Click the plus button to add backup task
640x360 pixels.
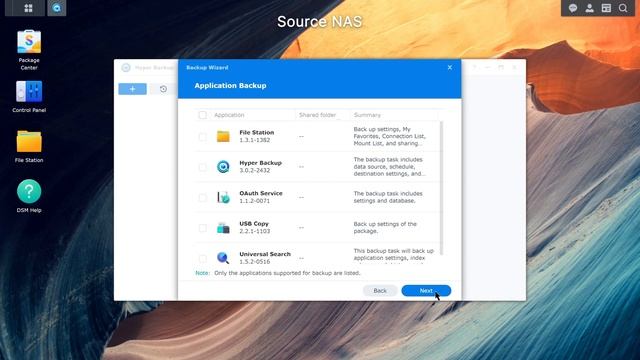click(133, 89)
